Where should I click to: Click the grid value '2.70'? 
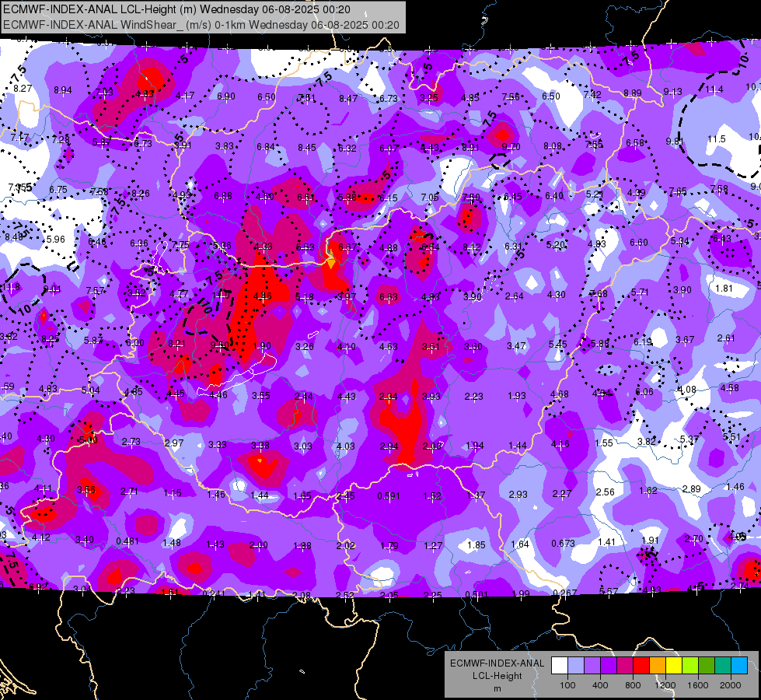tap(693, 538)
